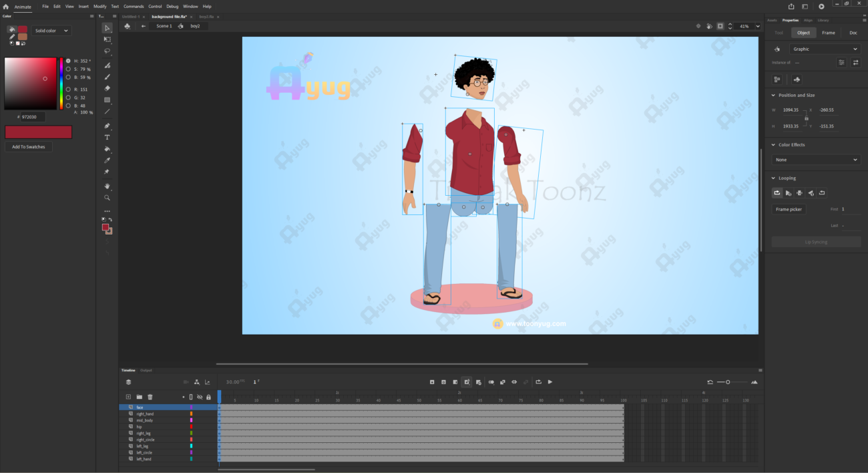Play the timeline animation
Screen dimensions: 868x473
550,382
